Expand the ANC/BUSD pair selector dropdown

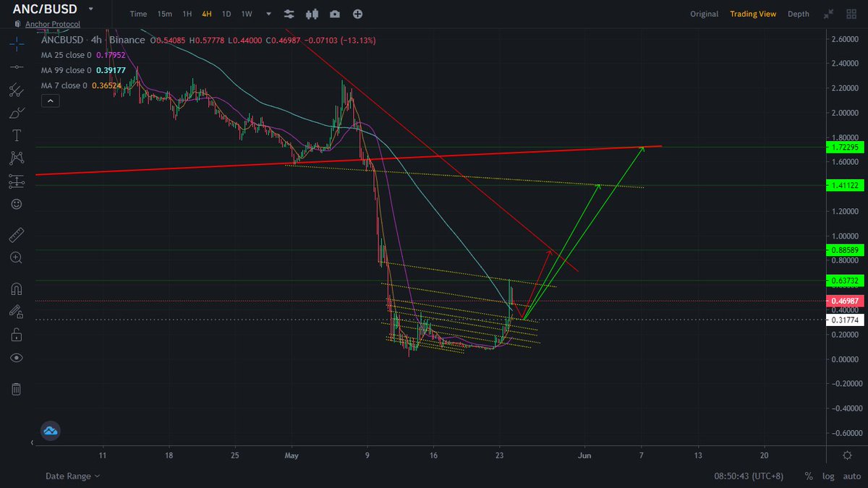[90, 10]
